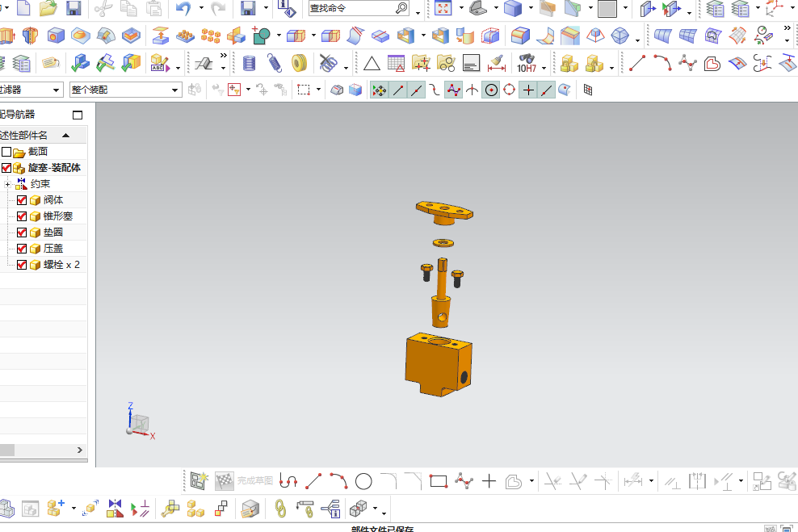The height and width of the screenshot is (532, 798).
Task: Click the sketch Point plus icon
Action: point(489,480)
